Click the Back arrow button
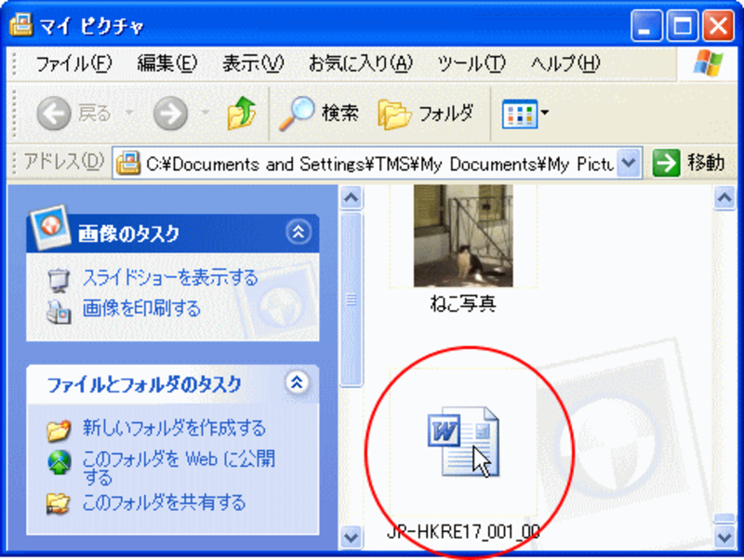Viewport: 744px width, 560px height. (54, 113)
